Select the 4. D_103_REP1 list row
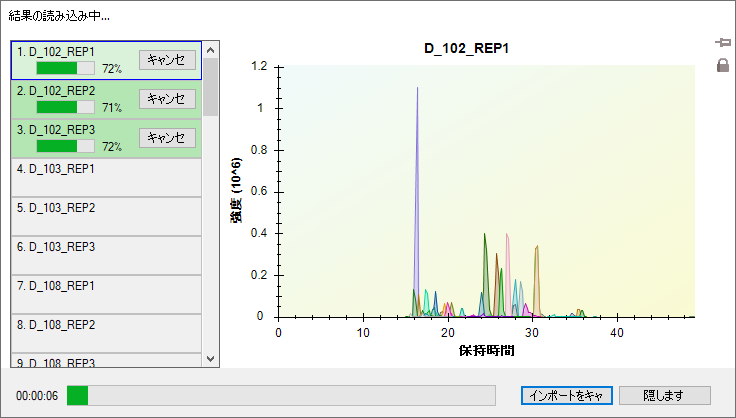 click(107, 177)
